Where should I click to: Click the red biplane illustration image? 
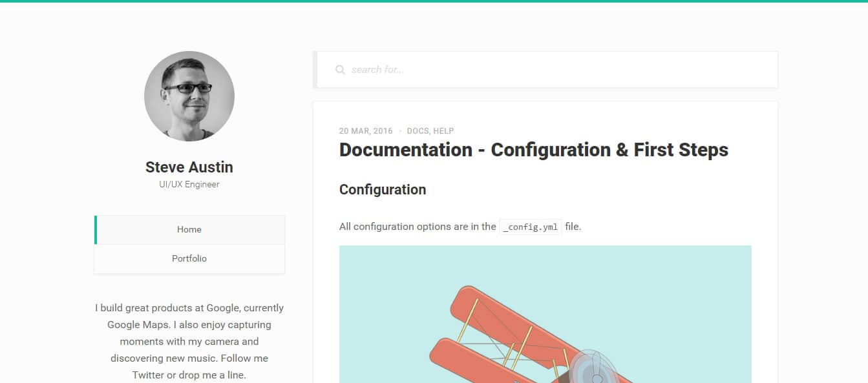545,314
